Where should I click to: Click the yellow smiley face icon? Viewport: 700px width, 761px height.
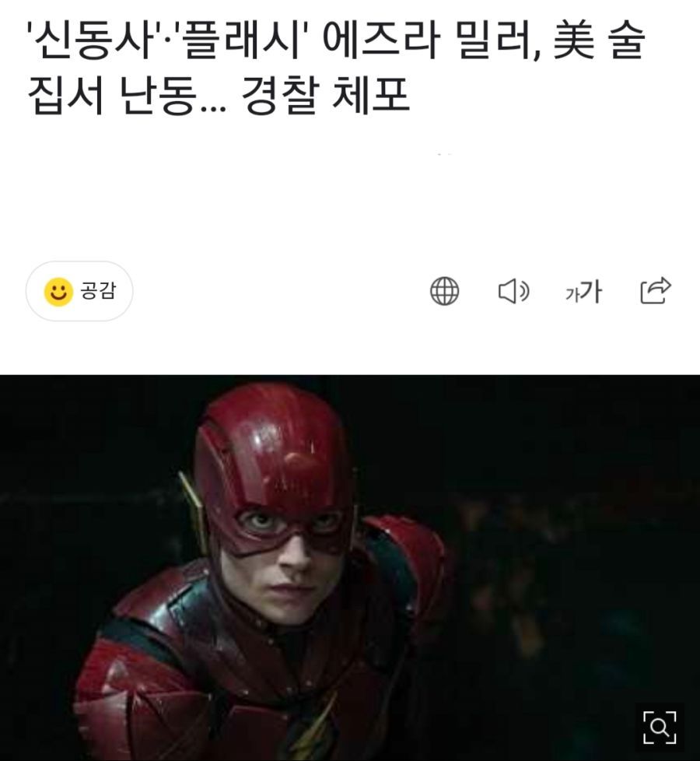(58, 292)
